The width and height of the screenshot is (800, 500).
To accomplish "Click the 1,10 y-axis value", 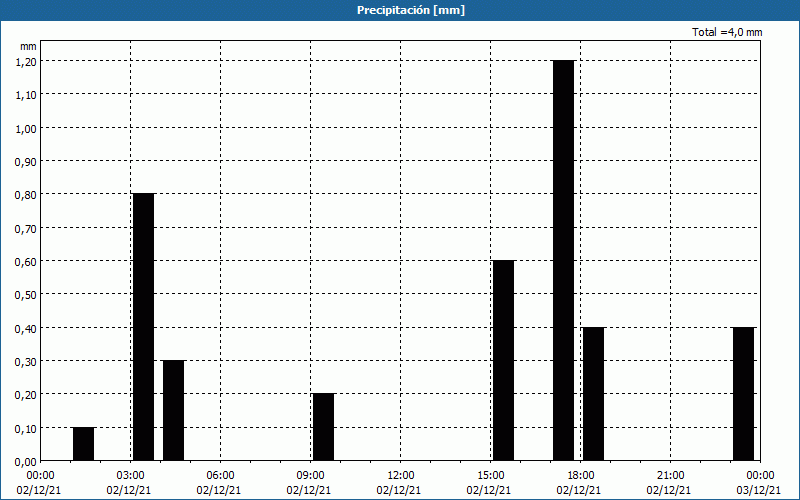I will (x=26, y=94).
